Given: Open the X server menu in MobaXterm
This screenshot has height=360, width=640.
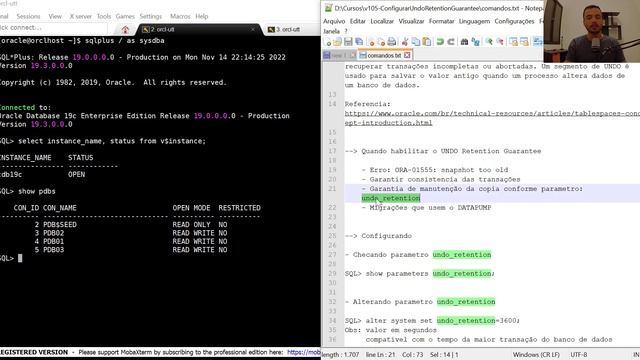Looking at the screenshot, I should [x=80, y=16].
